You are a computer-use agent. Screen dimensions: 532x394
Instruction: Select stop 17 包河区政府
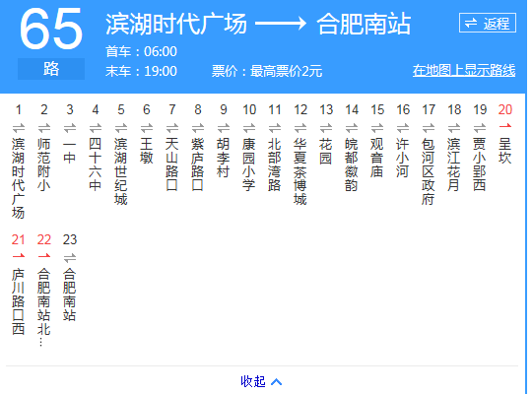click(429, 171)
